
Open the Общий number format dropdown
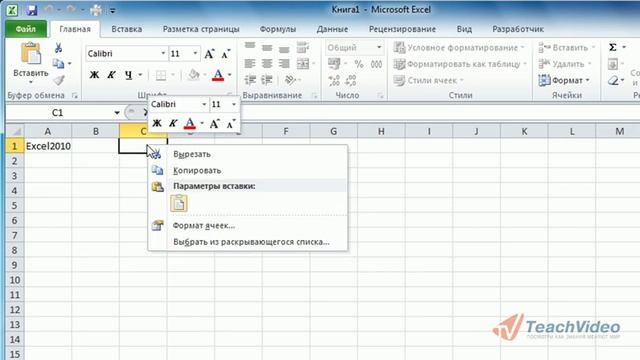point(379,48)
